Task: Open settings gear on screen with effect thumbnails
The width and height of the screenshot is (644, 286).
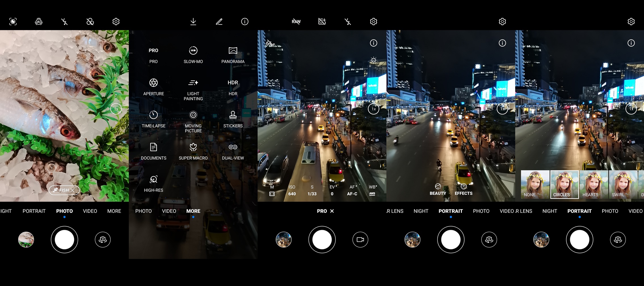Action: pos(631,22)
